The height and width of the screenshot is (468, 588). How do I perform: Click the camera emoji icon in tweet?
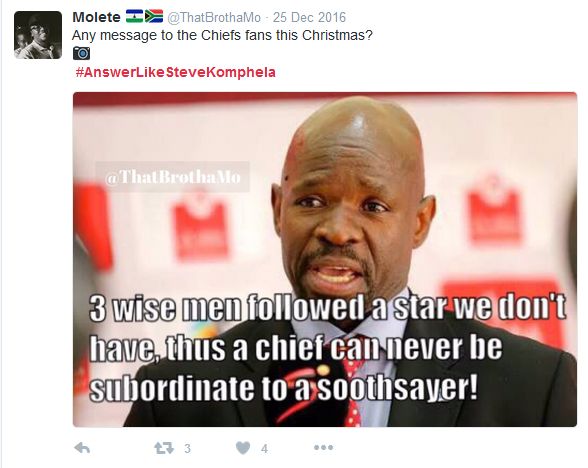(x=81, y=53)
